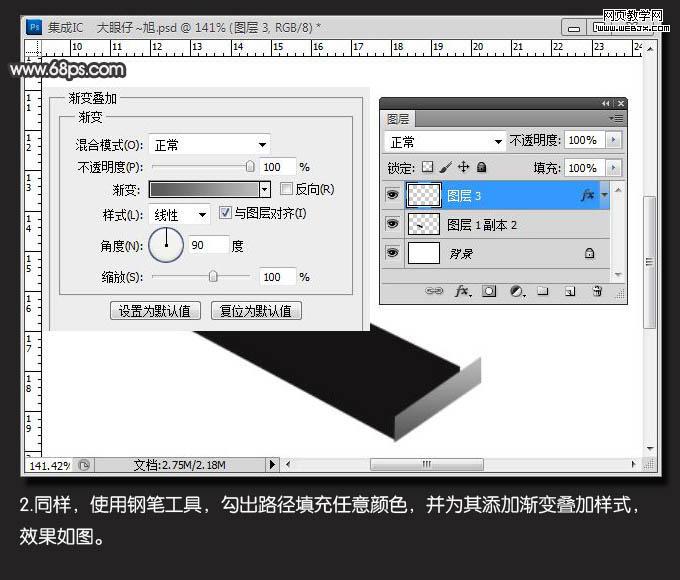
Task: Add a layer mask icon
Action: tap(489, 291)
